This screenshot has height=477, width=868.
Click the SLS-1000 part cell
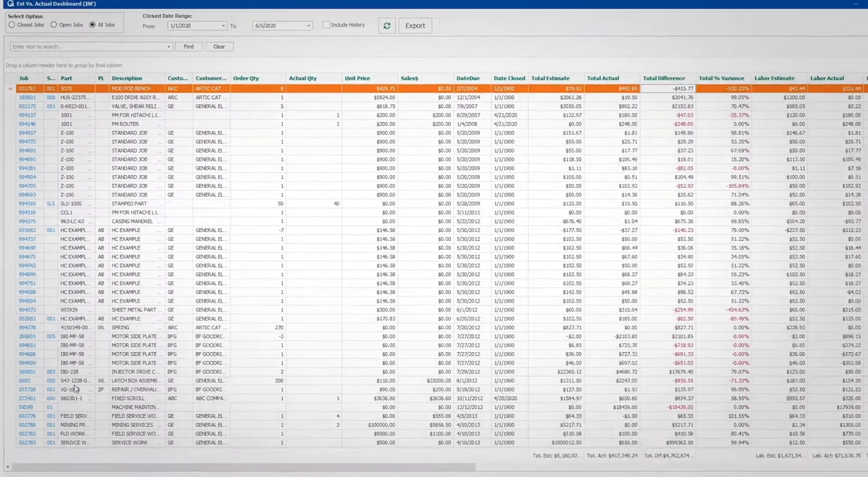point(76,204)
